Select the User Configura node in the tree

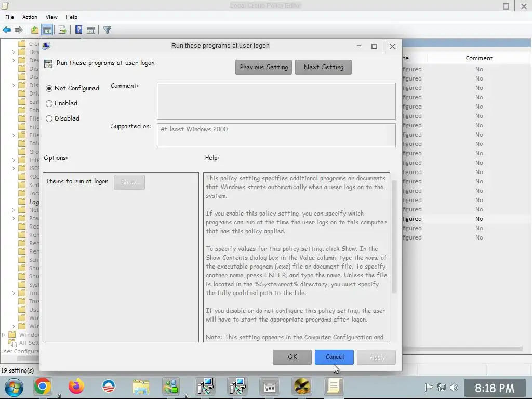click(x=20, y=351)
